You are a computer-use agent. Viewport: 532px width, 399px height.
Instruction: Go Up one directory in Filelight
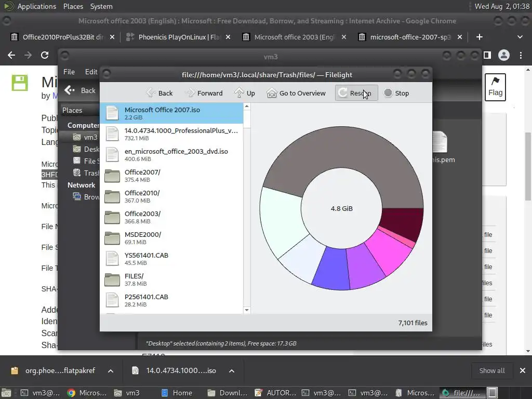point(245,93)
